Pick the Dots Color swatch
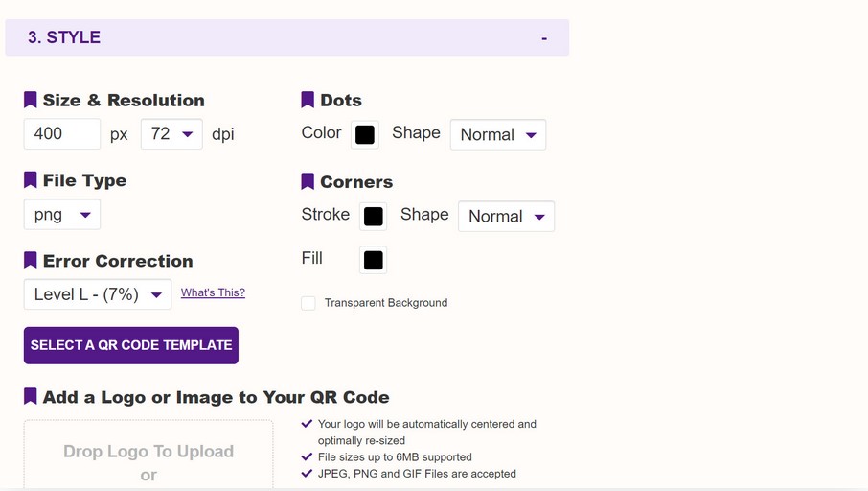This screenshot has height=491, width=868. [365, 135]
